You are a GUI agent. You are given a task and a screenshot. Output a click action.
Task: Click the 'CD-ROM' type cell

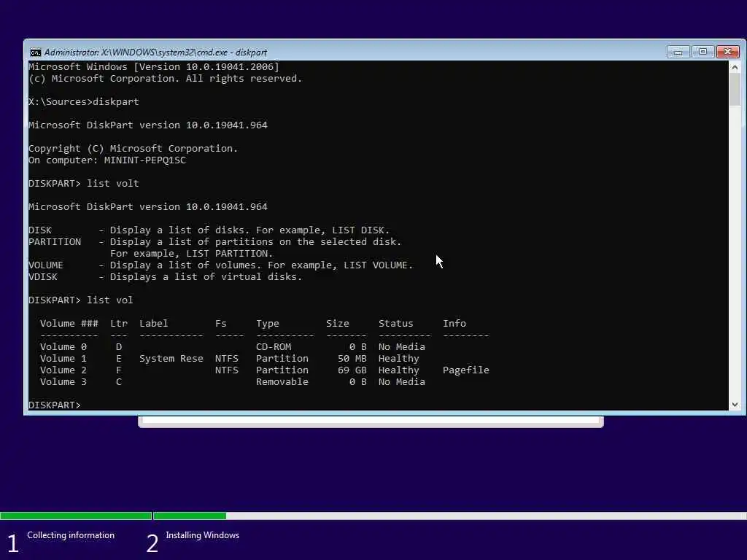(274, 346)
